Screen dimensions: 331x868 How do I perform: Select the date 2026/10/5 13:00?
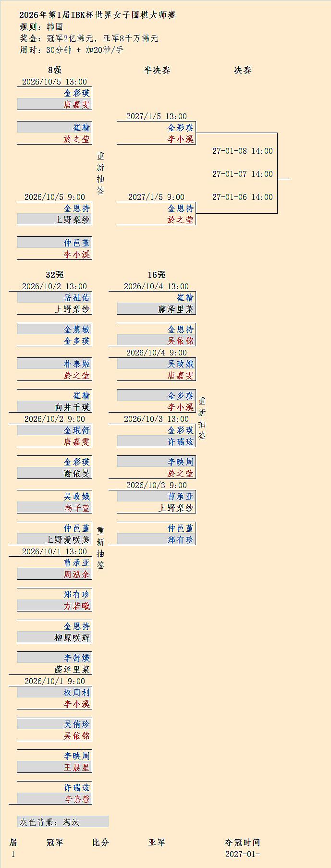click(55, 82)
